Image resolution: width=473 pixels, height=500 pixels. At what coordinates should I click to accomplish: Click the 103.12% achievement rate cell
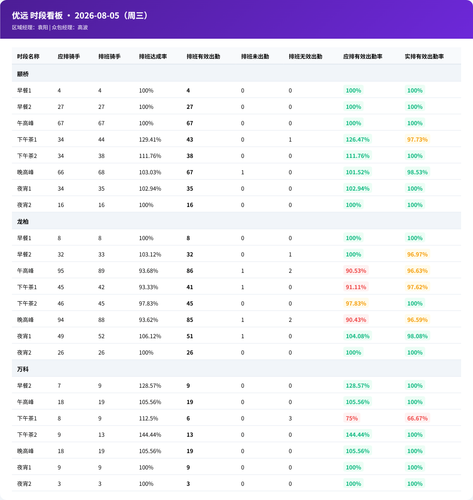tap(150, 254)
